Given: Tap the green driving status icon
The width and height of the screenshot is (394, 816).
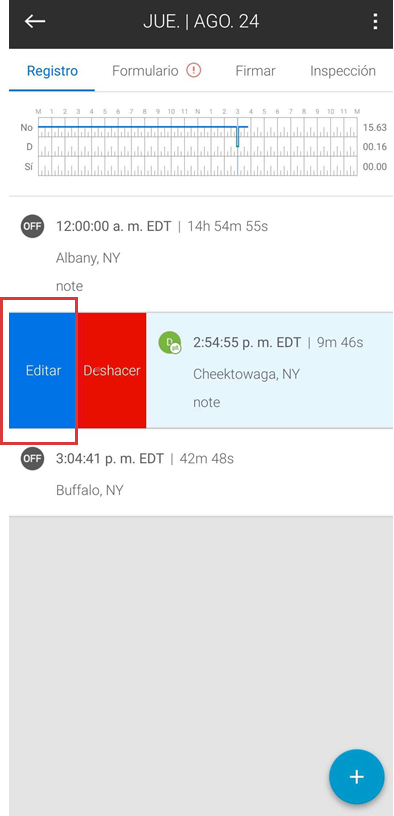Looking at the screenshot, I should point(170,342).
